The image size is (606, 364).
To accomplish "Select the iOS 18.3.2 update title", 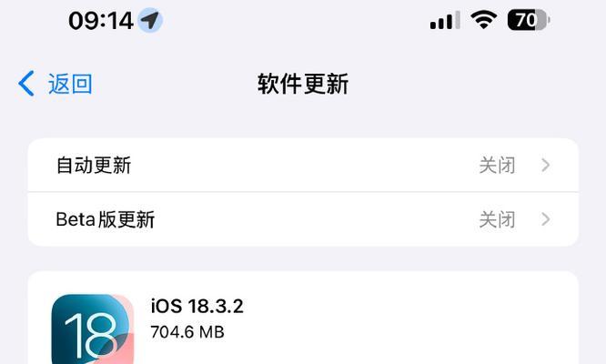I will [x=197, y=307].
